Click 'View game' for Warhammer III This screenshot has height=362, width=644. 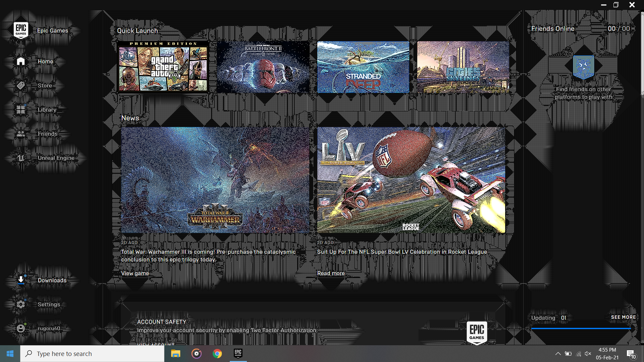135,273
